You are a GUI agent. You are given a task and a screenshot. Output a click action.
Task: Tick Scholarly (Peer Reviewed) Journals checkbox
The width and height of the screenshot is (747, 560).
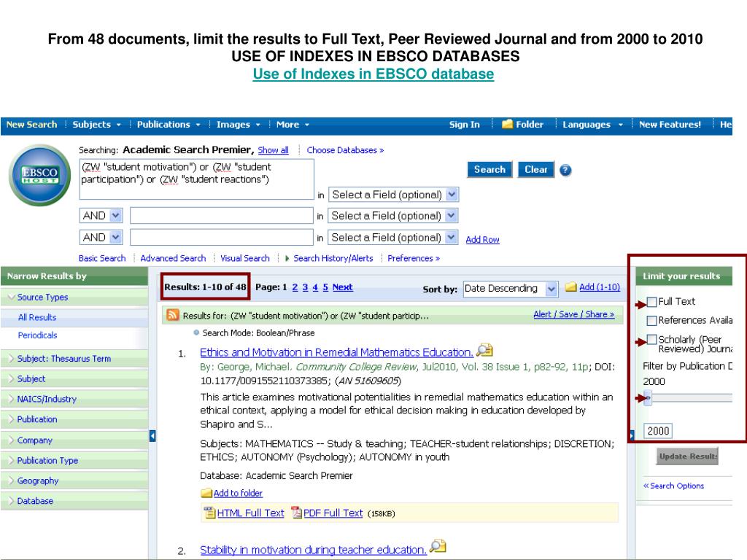tap(651, 340)
